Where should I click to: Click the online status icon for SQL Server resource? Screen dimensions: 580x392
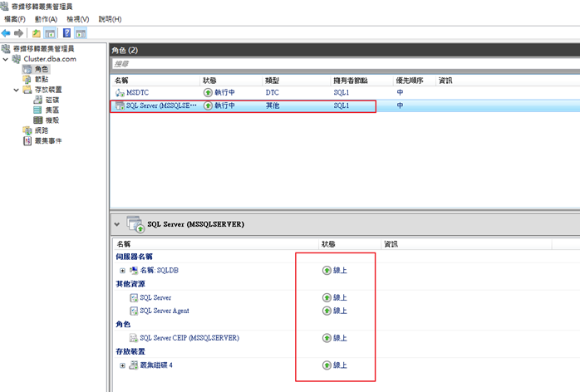tap(327, 297)
